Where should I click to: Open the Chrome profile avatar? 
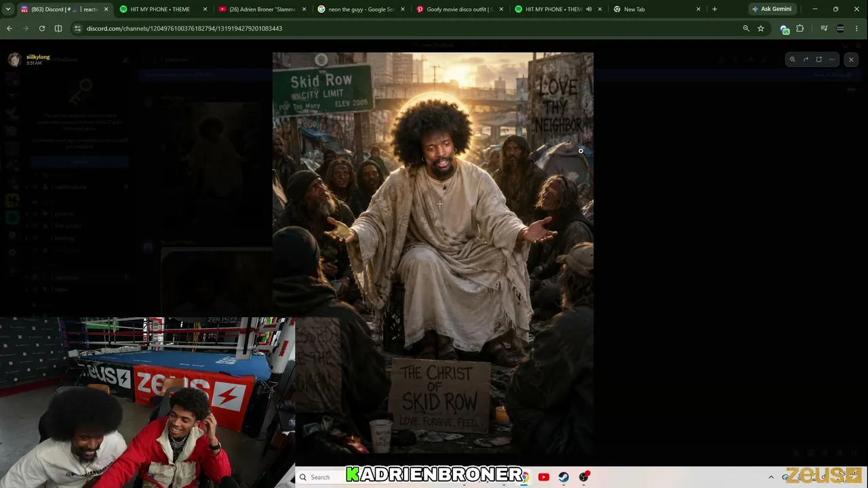841,28
